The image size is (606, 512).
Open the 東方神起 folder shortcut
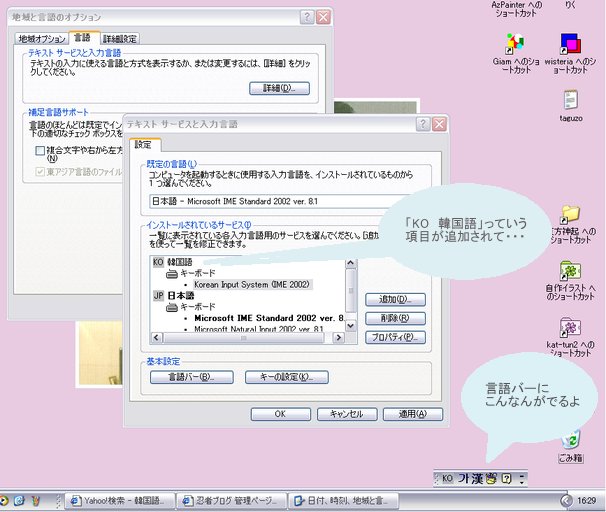571,214
